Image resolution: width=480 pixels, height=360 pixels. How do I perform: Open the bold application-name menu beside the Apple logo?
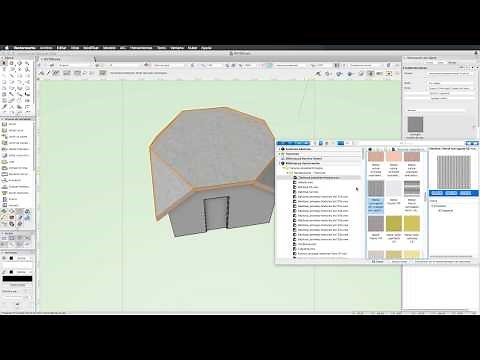pos(24,48)
